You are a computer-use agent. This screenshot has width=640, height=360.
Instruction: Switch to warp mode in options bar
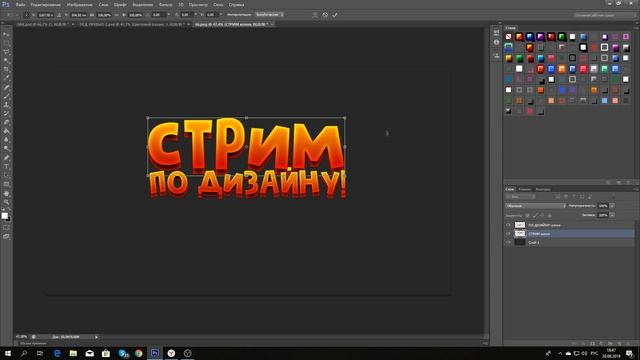[315, 15]
